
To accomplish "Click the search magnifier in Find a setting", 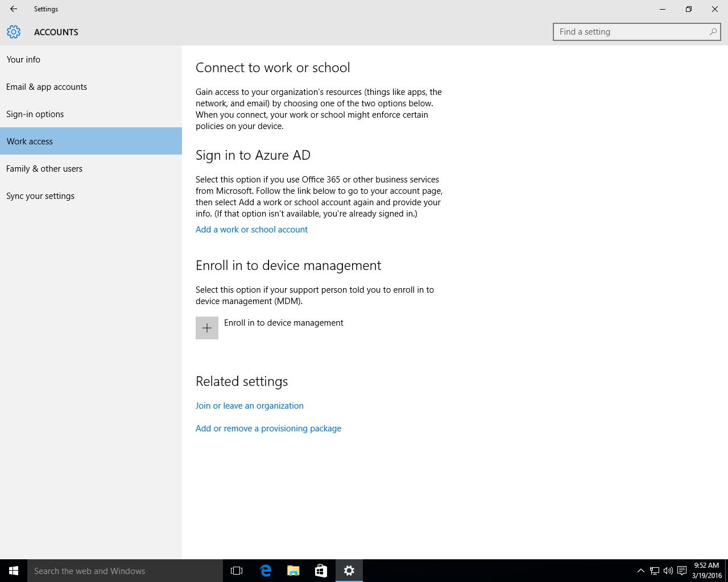I will (x=713, y=32).
